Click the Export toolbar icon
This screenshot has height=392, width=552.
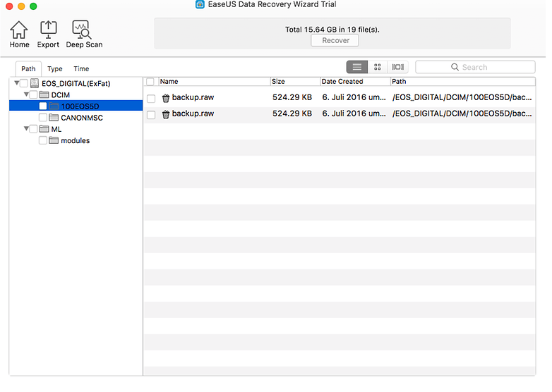[48, 30]
